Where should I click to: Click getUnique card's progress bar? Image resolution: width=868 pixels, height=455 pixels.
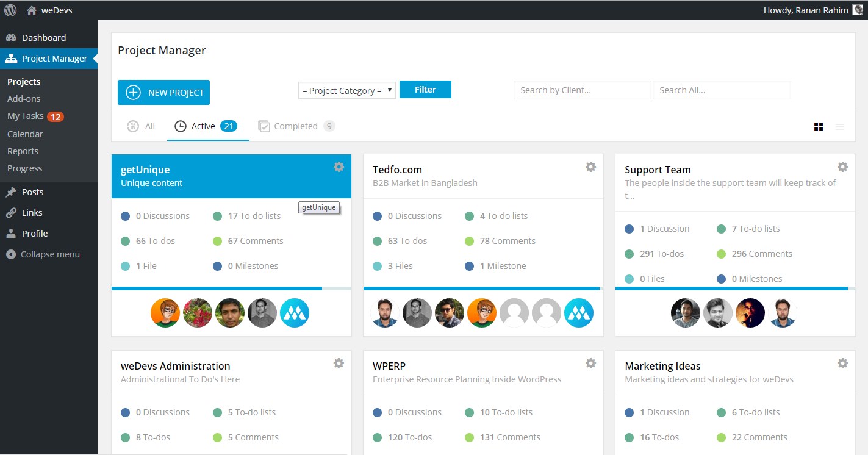pyautogui.click(x=231, y=288)
